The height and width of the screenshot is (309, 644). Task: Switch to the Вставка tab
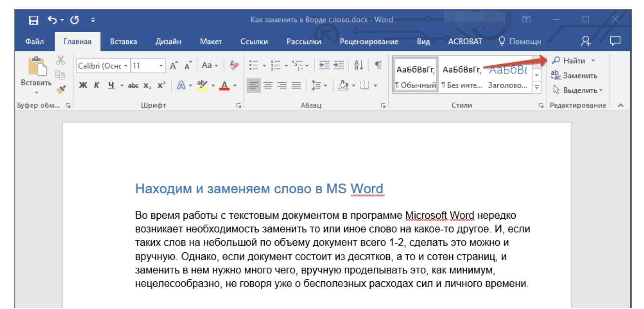coord(124,42)
